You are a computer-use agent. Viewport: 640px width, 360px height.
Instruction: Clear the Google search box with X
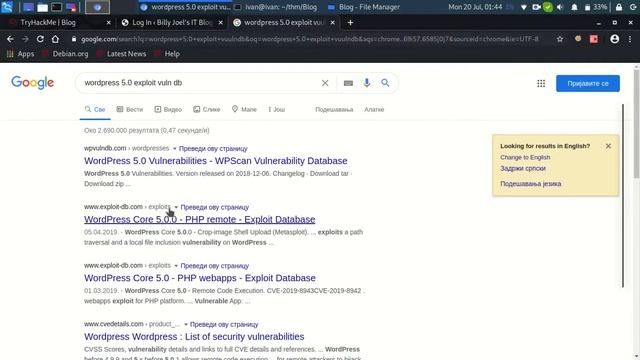[x=325, y=83]
